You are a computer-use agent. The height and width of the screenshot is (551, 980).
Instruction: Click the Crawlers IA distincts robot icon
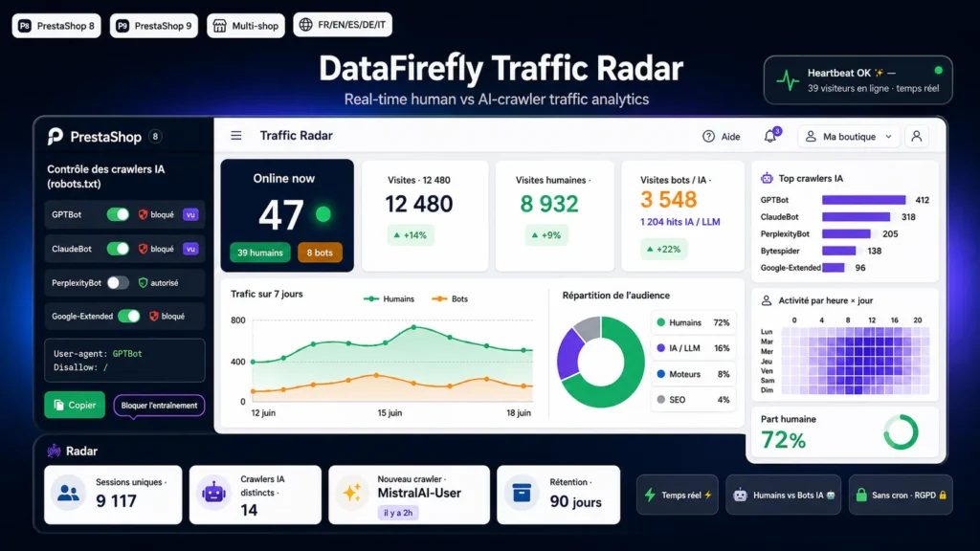pyautogui.click(x=213, y=494)
